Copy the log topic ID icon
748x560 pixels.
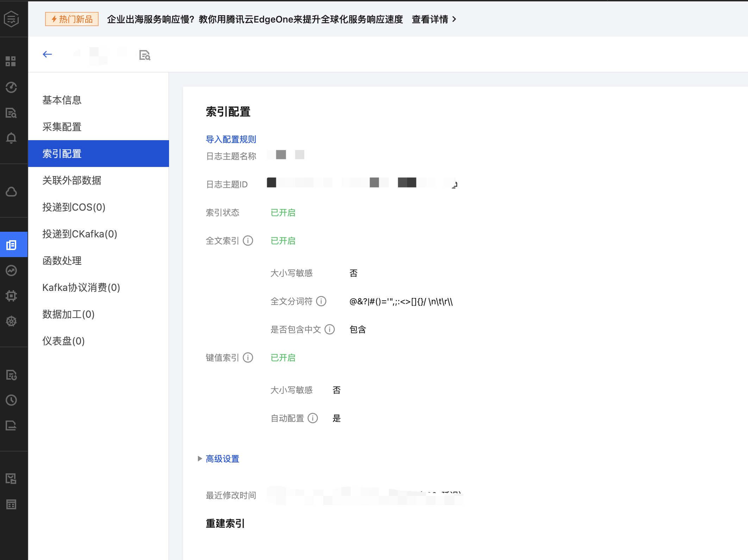click(454, 185)
